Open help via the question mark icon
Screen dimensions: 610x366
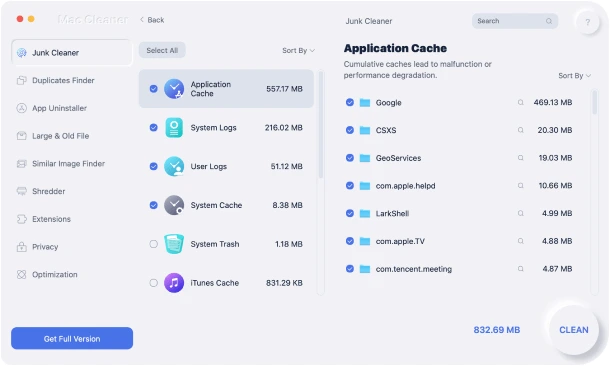tap(587, 22)
